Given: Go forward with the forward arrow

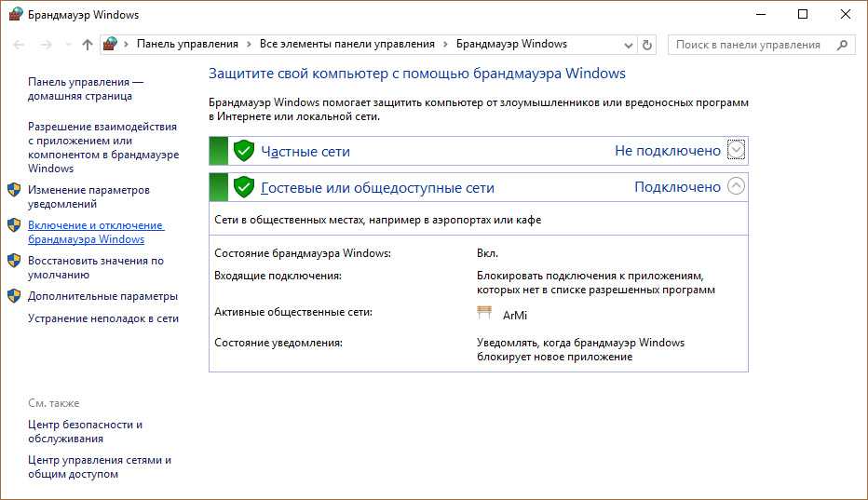Looking at the screenshot, I should (x=46, y=45).
